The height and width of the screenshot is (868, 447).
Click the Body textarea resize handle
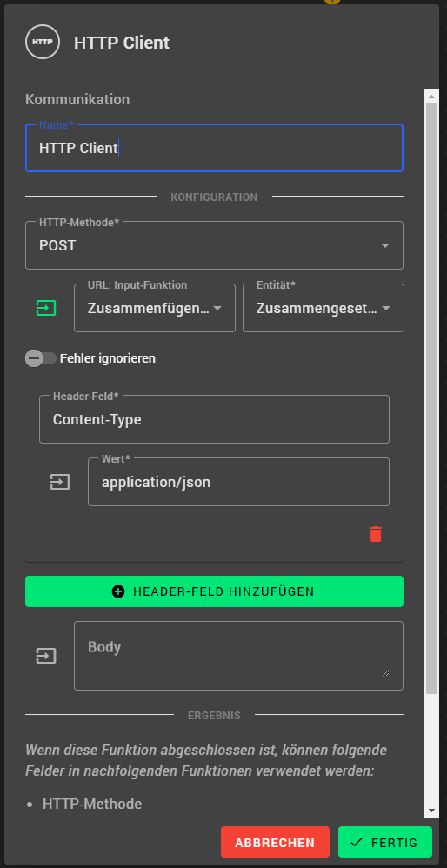(x=385, y=672)
